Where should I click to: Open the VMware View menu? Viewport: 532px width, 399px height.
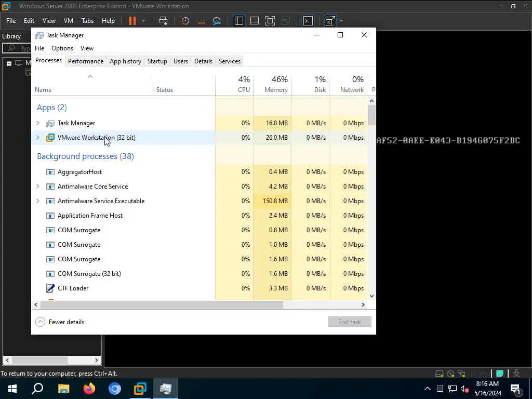point(49,21)
